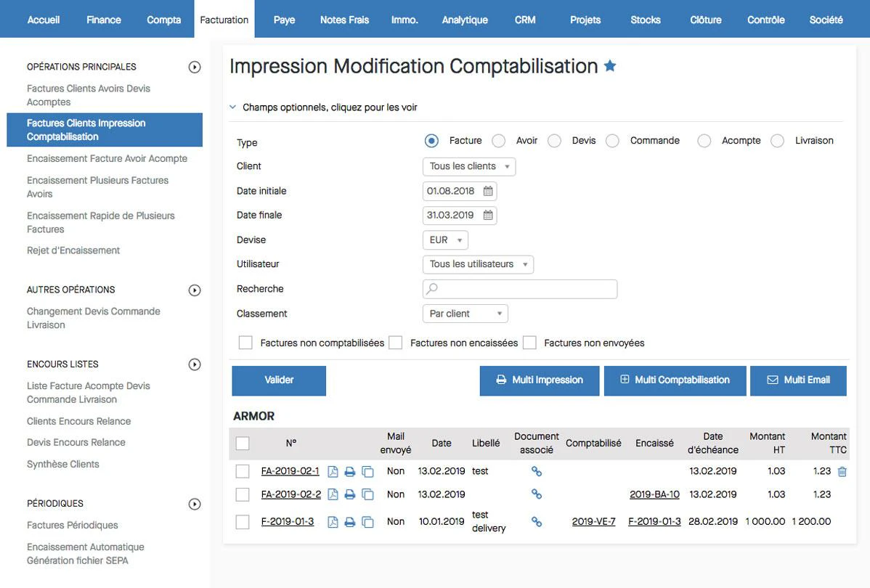Open PDF icon for invoice FA-2019-02-1
This screenshot has width=870, height=588.
[333, 472]
